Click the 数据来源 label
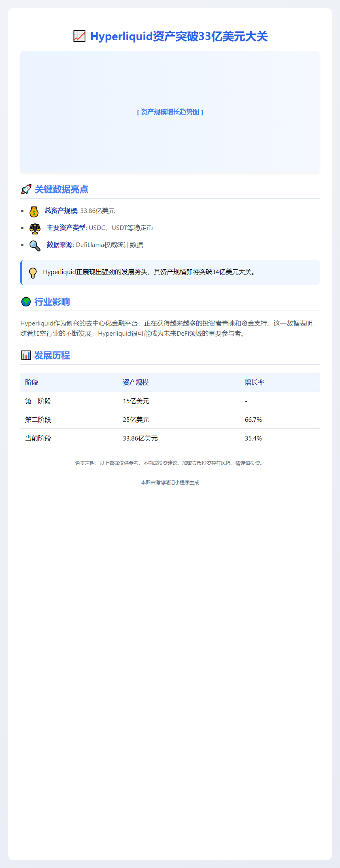Image resolution: width=340 pixels, height=868 pixels. (x=59, y=245)
